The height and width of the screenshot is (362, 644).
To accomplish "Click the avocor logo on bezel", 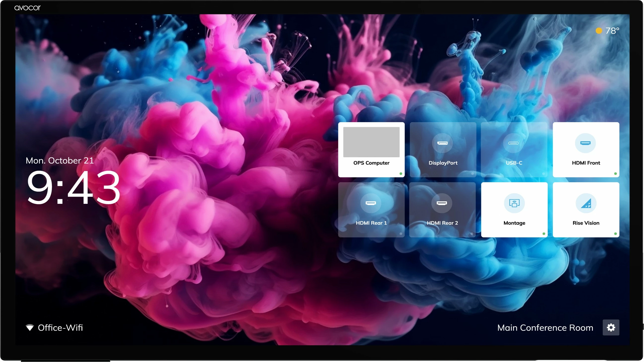I will tap(27, 8).
